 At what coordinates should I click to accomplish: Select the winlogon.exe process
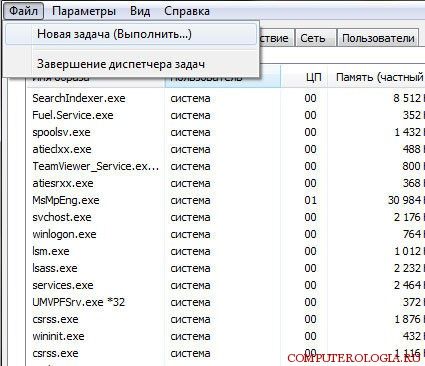click(64, 234)
